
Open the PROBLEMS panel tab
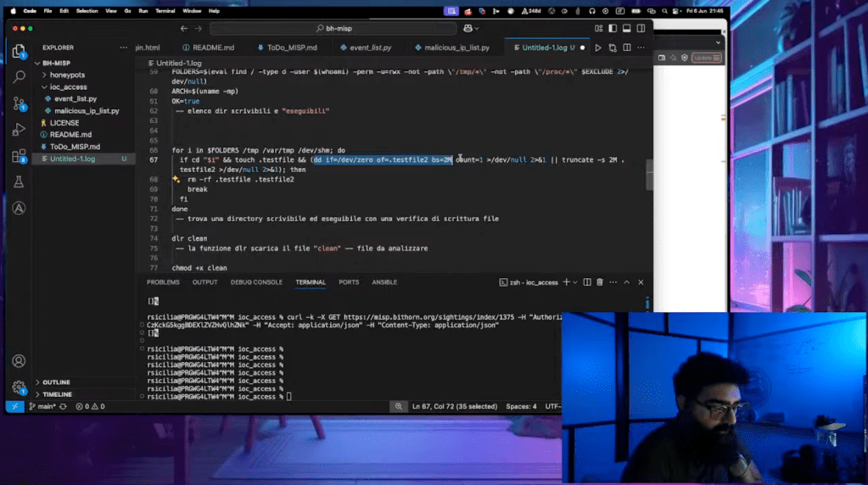(x=163, y=282)
